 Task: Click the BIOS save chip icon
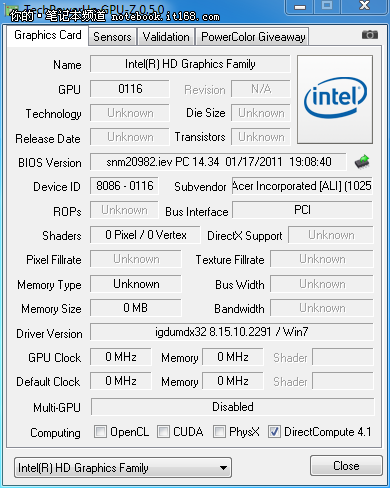[x=362, y=162]
